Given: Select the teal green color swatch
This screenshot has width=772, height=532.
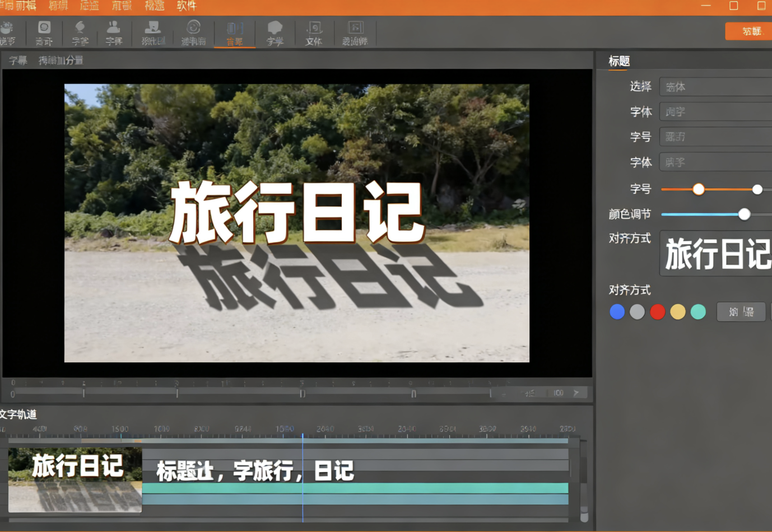Looking at the screenshot, I should [698, 312].
